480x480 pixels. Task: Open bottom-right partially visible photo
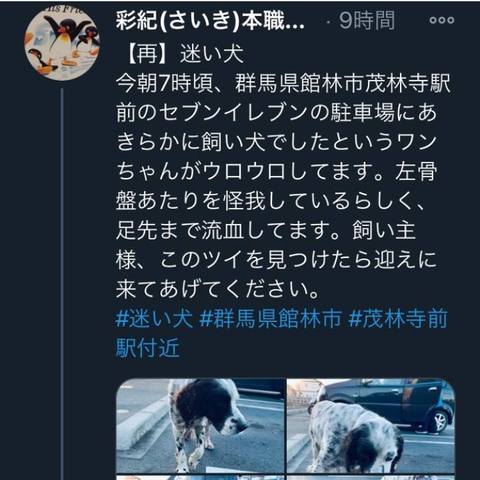pos(371,478)
